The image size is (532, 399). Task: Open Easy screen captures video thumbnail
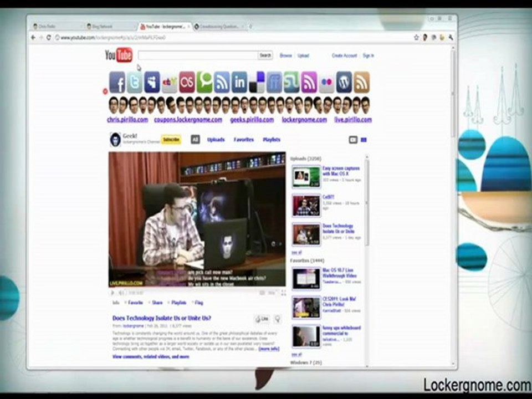tap(306, 176)
